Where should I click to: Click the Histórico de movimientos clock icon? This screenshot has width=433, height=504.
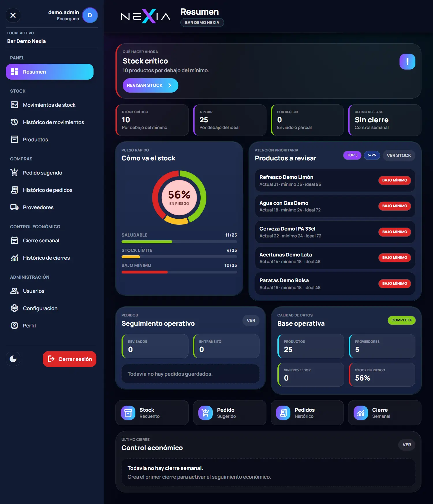click(14, 122)
